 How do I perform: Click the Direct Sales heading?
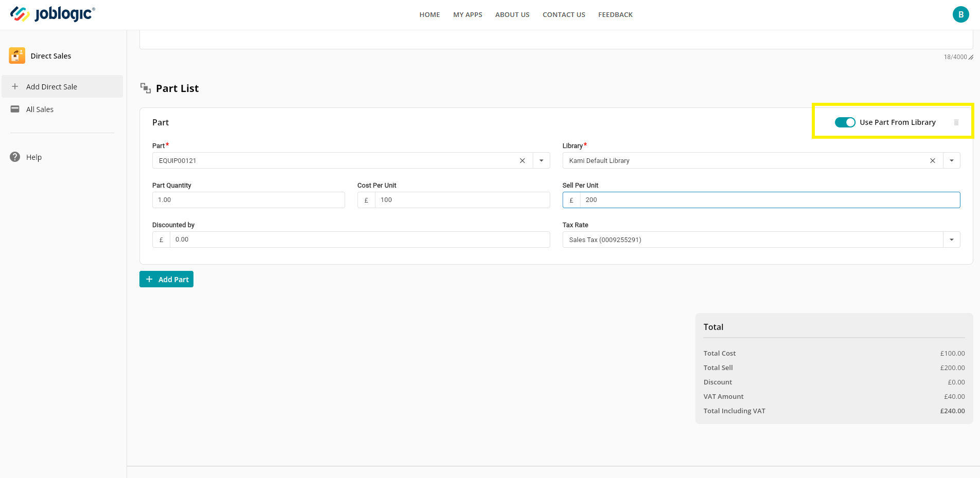click(x=51, y=56)
